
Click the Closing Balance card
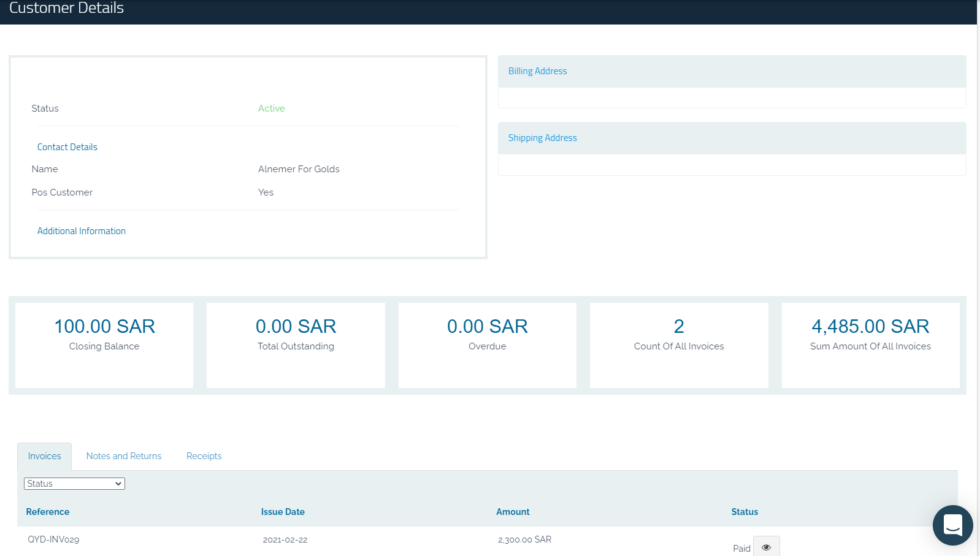pos(104,345)
